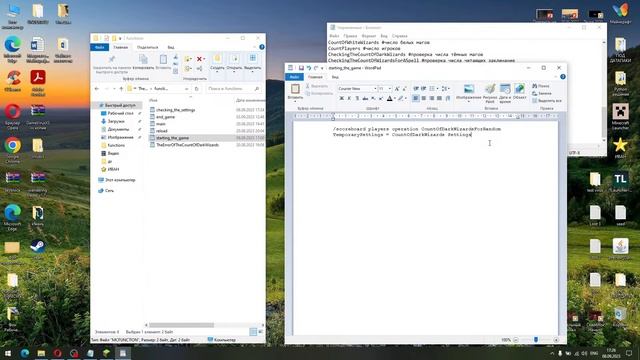Viewport: 640px width, 360px height.
Task: Click Zoom out minus in WordPad status bar
Action: pyautogui.click(x=516, y=340)
